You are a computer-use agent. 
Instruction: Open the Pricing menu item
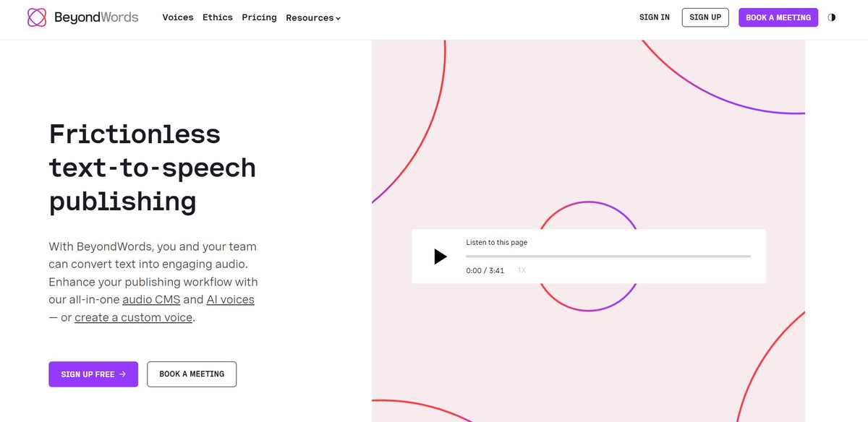(x=259, y=17)
